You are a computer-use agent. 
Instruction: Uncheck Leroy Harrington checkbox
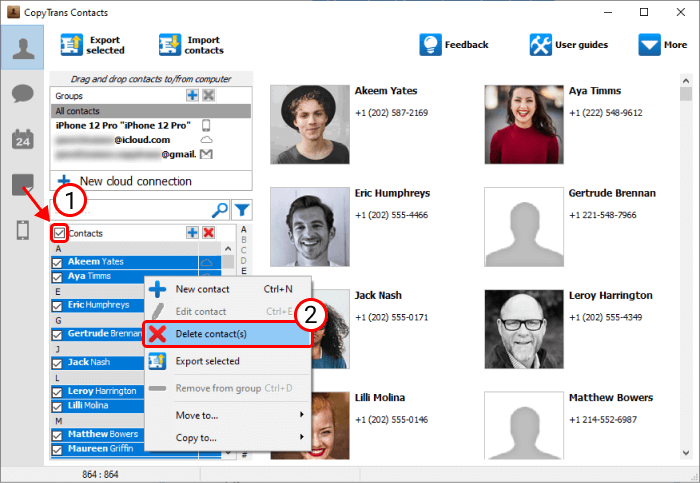tap(57, 392)
